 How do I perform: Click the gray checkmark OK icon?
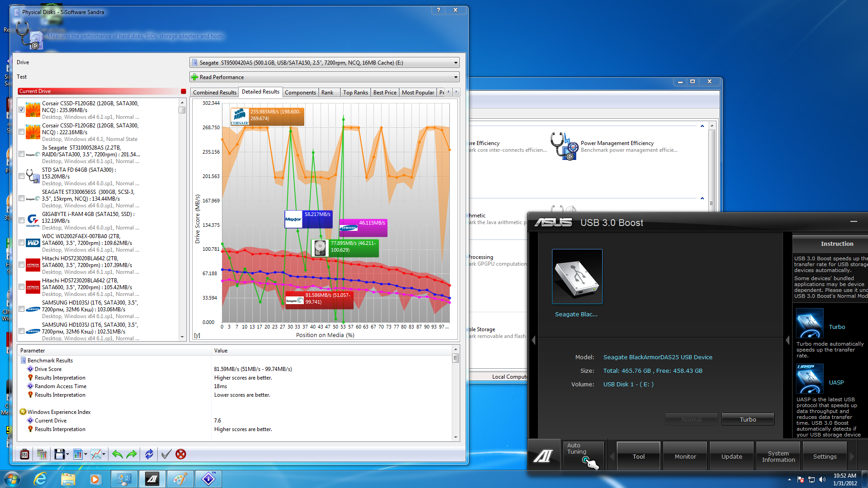click(166, 454)
